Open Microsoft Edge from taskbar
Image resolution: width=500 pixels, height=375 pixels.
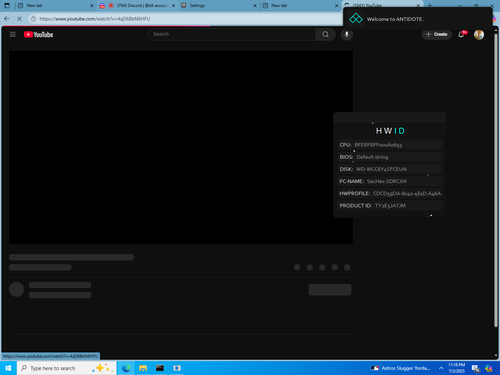tap(126, 368)
